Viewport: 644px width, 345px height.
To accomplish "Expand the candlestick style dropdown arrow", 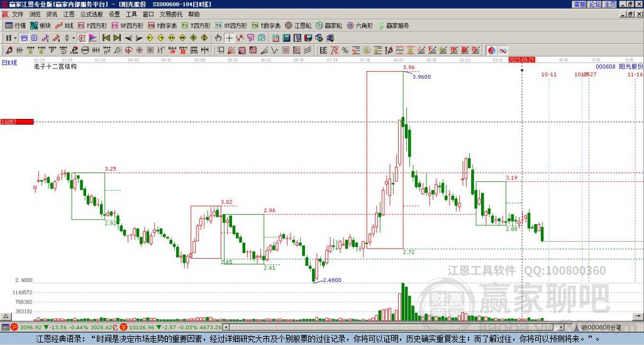I will 74,38.
